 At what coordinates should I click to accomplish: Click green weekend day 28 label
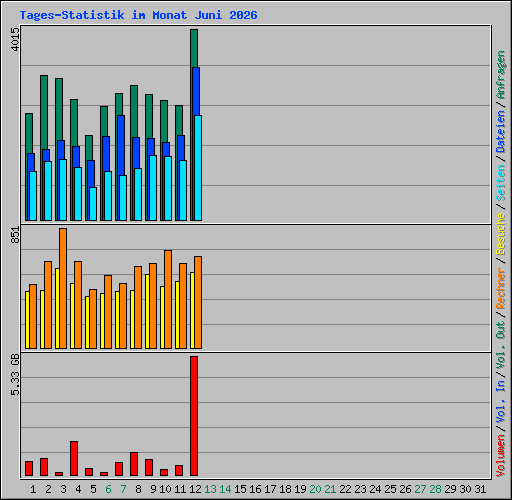435,489
